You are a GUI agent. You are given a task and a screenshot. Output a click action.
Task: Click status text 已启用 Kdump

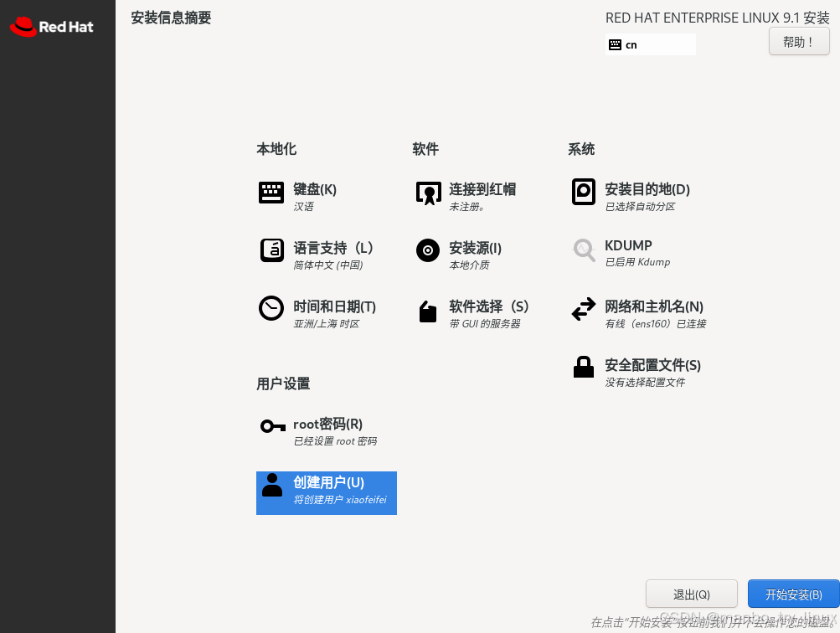[x=637, y=262]
